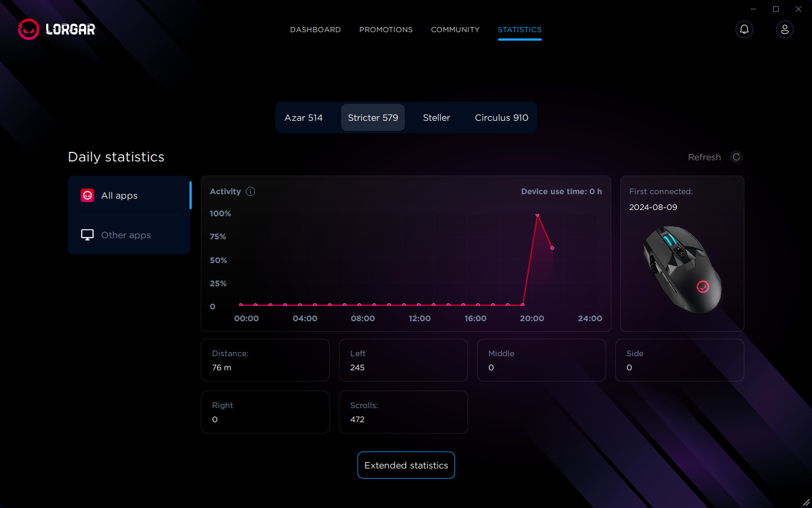Screen dimensions: 812x508
Task: Click the 100% axis label
Action: tap(220, 213)
